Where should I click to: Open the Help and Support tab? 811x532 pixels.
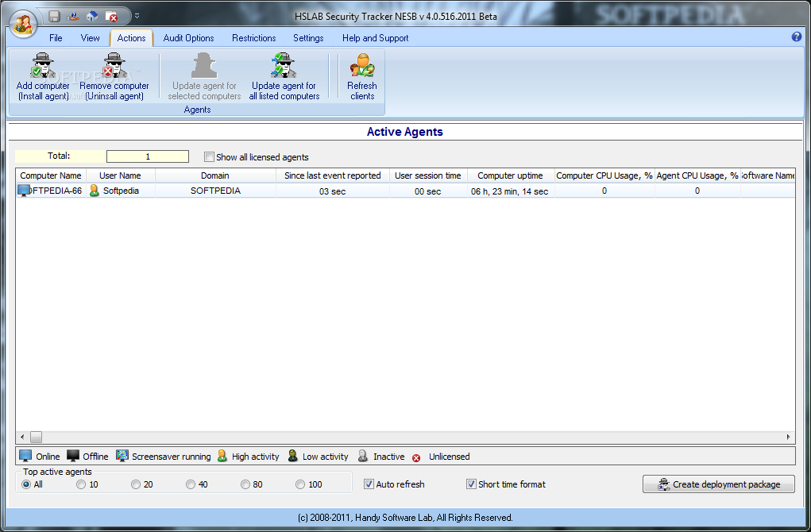(376, 38)
